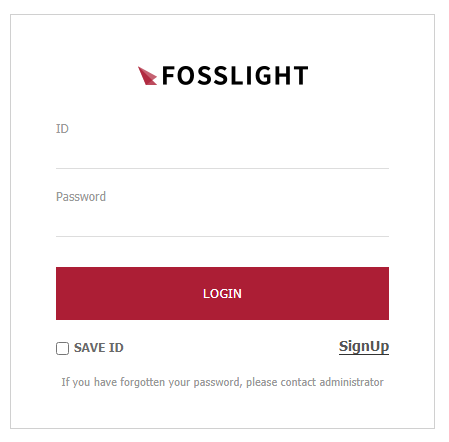449x442 pixels.
Task: Click the Password field label
Action: (x=81, y=197)
